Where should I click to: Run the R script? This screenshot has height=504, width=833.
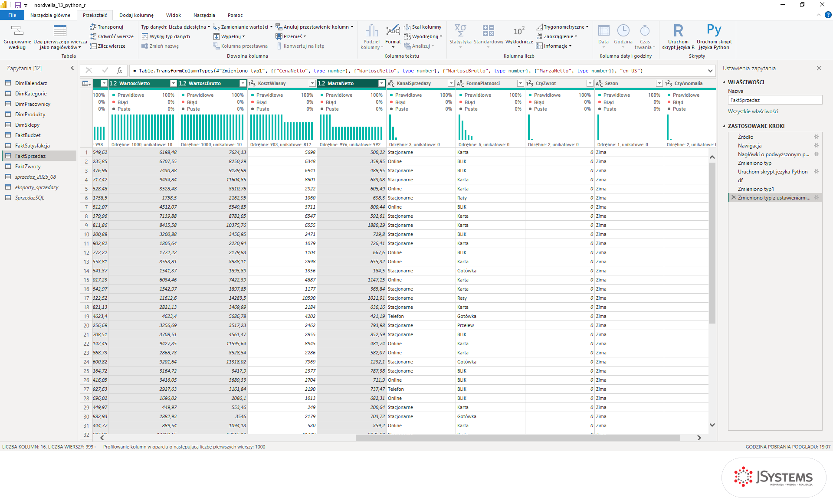[678, 37]
